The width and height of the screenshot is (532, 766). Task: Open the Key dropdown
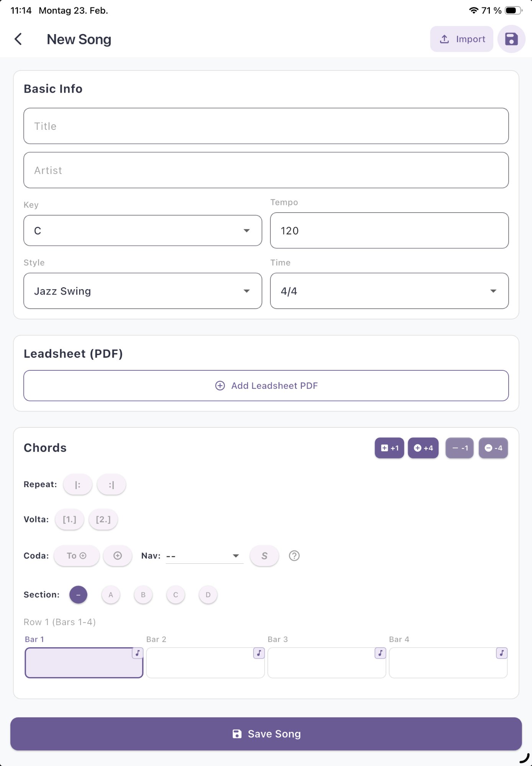point(142,231)
